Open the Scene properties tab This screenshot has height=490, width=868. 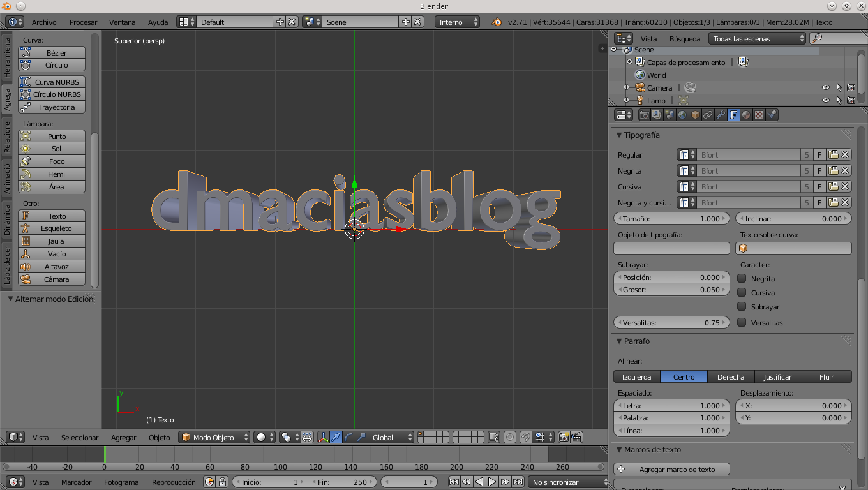tap(670, 115)
